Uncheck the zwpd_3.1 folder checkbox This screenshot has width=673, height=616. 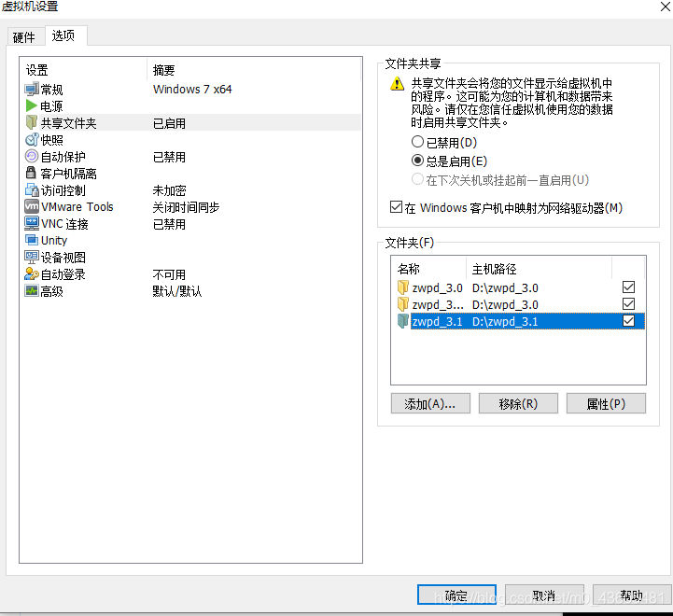[628, 321]
